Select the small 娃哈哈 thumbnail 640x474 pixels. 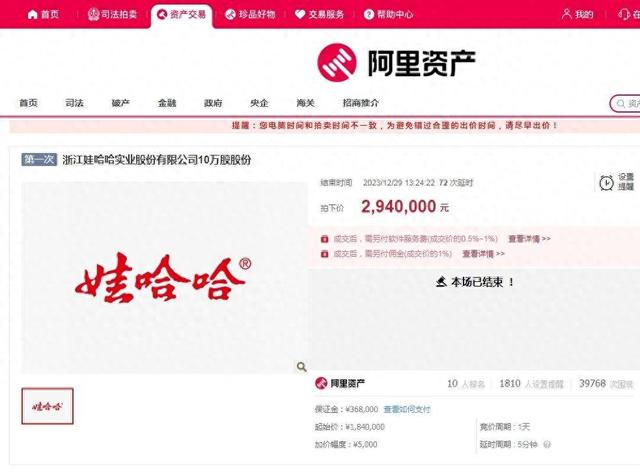(47, 406)
